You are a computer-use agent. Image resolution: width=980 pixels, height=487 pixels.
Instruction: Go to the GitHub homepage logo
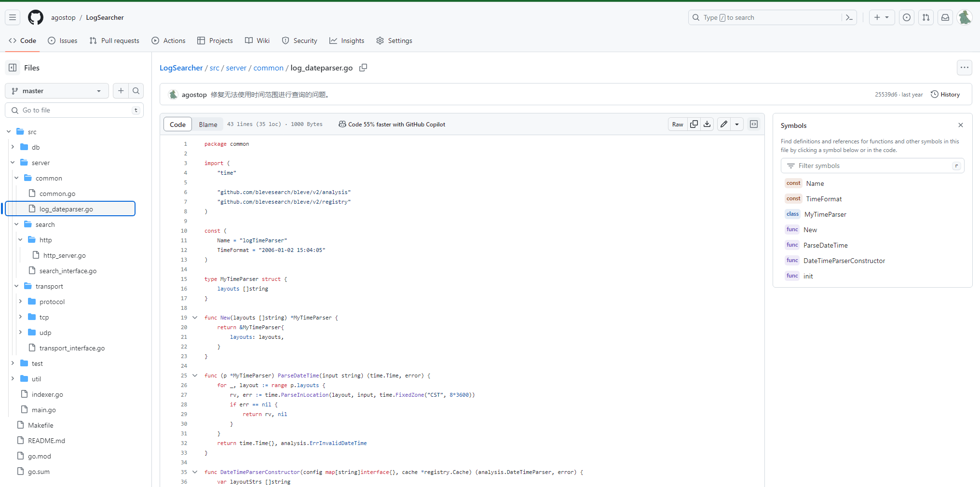point(36,17)
